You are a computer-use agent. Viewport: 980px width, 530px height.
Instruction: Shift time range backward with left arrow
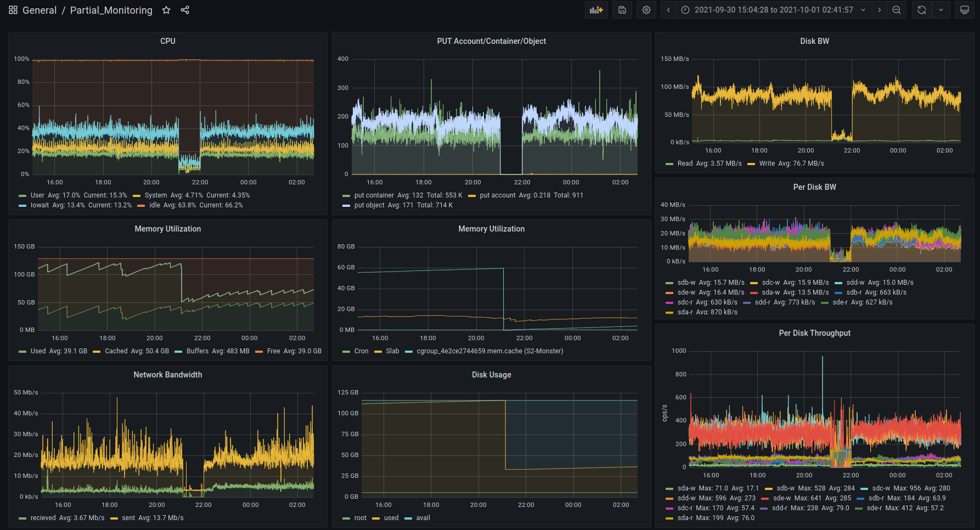click(x=668, y=10)
